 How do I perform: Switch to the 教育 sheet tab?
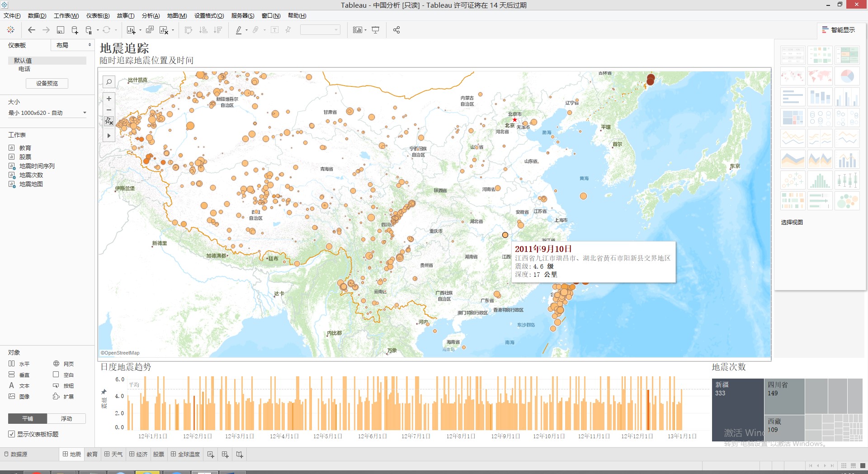92,455
